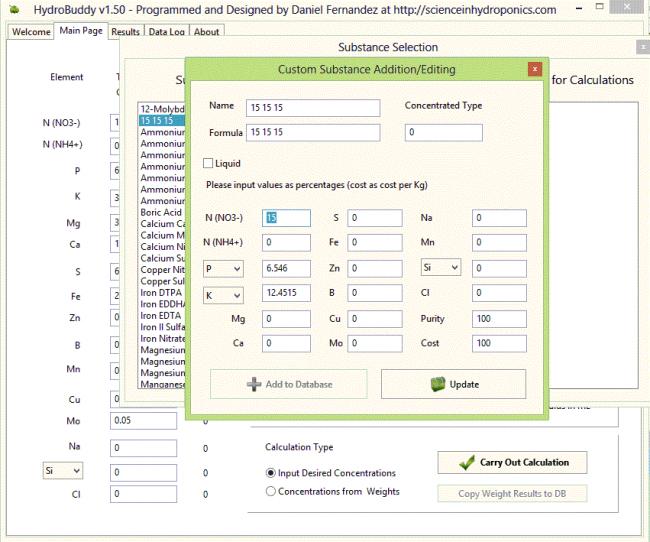
Task: Select Input Desired Concentrations radio button
Action: coord(271,473)
